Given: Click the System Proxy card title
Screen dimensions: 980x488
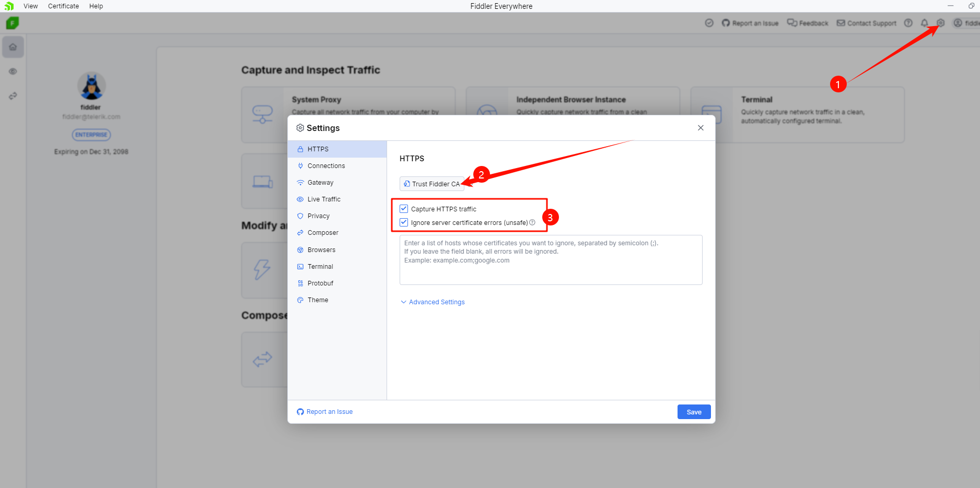Looking at the screenshot, I should (x=317, y=100).
